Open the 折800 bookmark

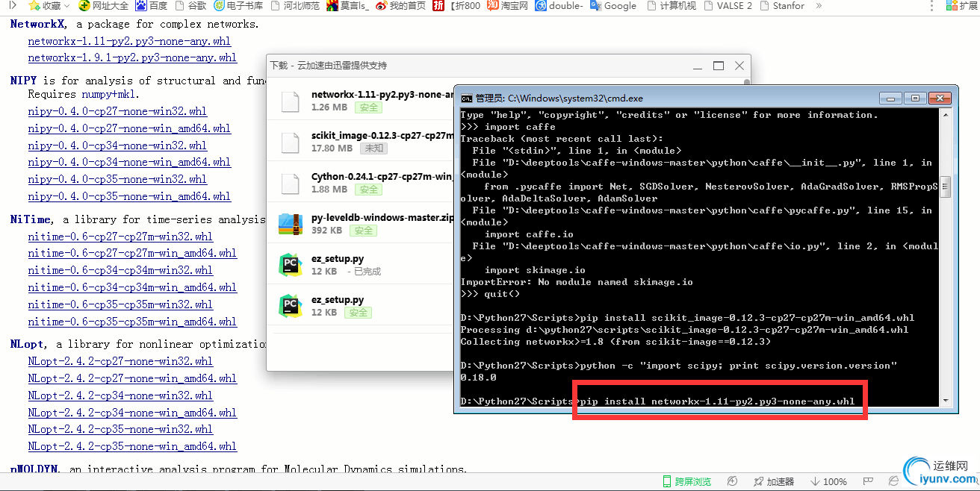(x=456, y=5)
